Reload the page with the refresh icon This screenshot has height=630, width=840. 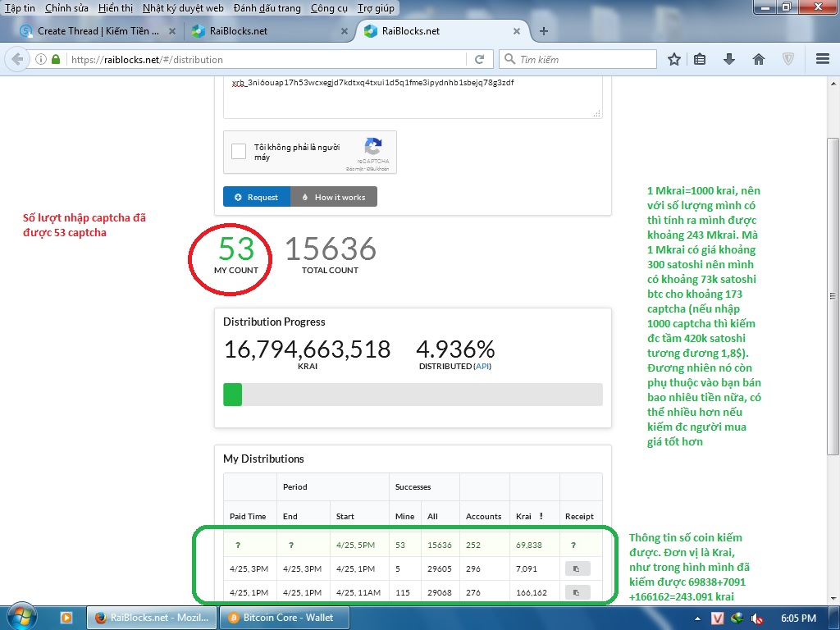tap(479, 59)
